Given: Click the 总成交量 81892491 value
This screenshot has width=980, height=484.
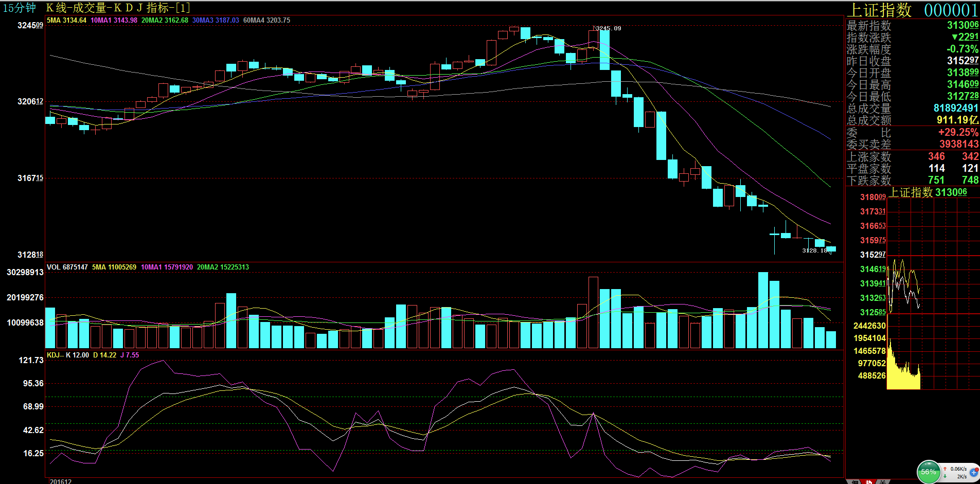Looking at the screenshot, I should click(x=956, y=108).
